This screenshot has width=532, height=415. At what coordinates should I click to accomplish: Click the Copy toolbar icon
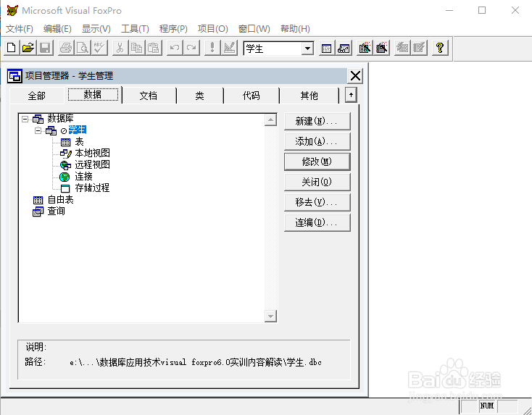[137, 48]
